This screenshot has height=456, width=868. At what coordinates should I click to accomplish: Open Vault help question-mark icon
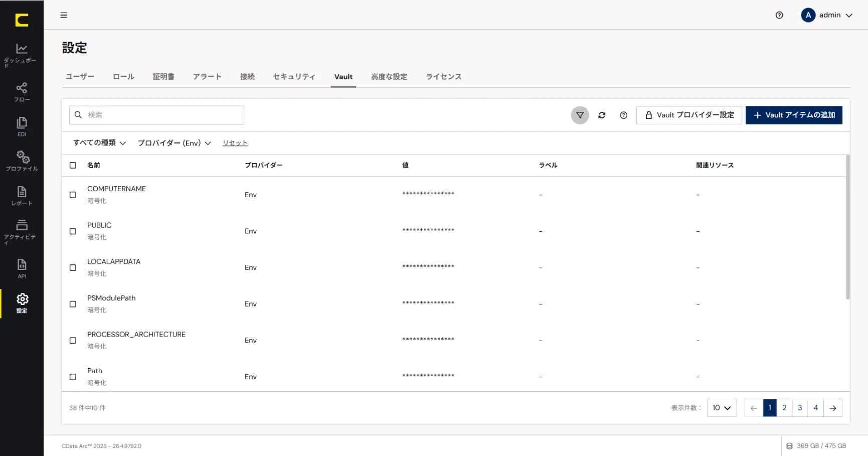click(623, 115)
